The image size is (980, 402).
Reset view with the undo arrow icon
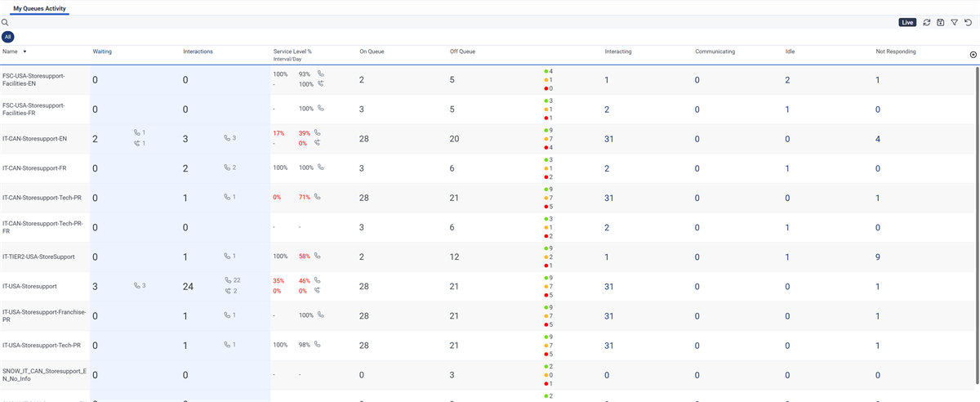tap(968, 22)
